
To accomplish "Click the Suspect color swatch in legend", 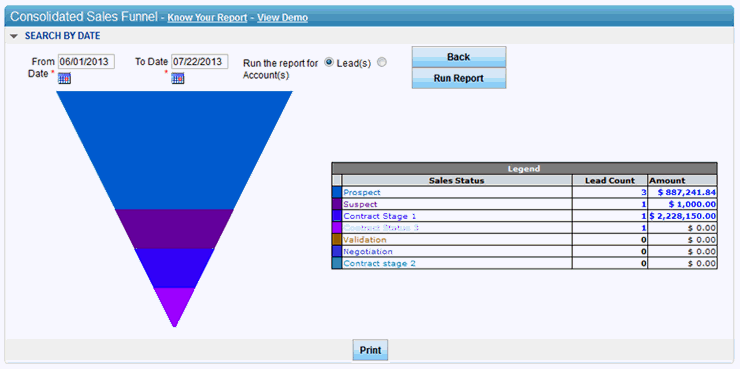I will coord(336,204).
